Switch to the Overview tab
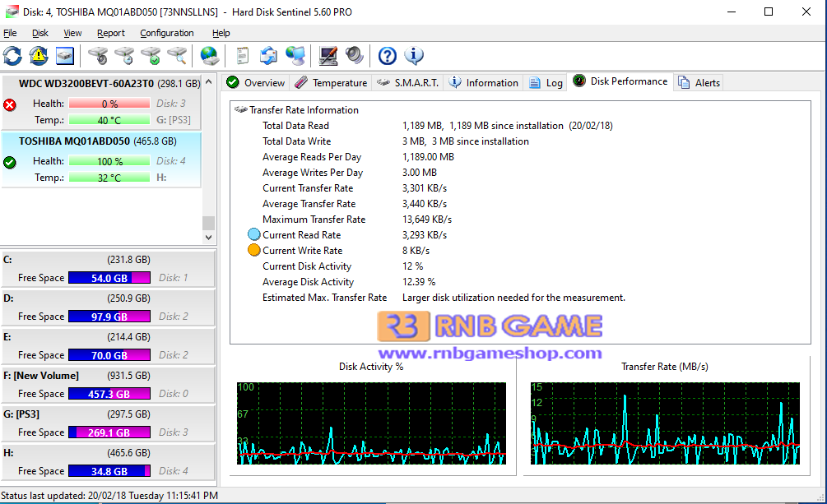827x504 pixels. tap(255, 83)
